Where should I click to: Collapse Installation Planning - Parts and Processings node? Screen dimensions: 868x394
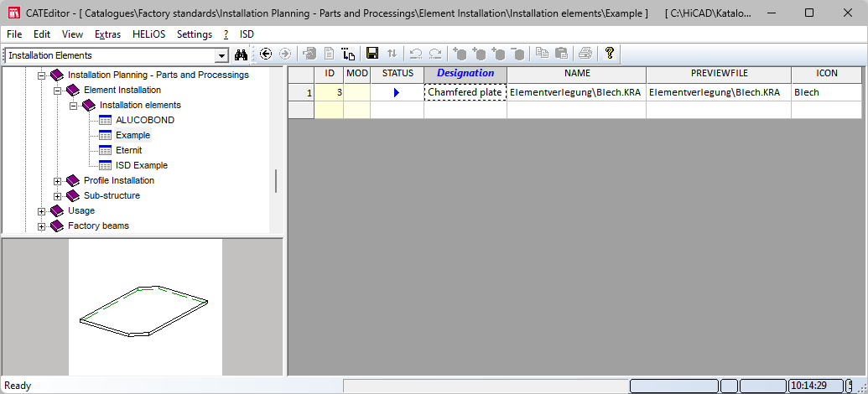click(41, 75)
